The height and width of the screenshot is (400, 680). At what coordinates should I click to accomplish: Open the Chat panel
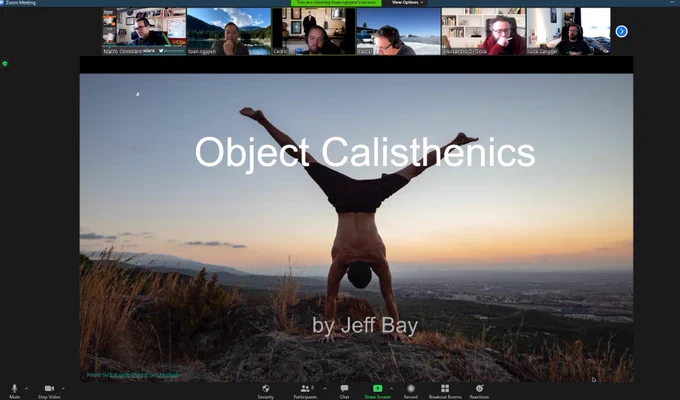(344, 390)
